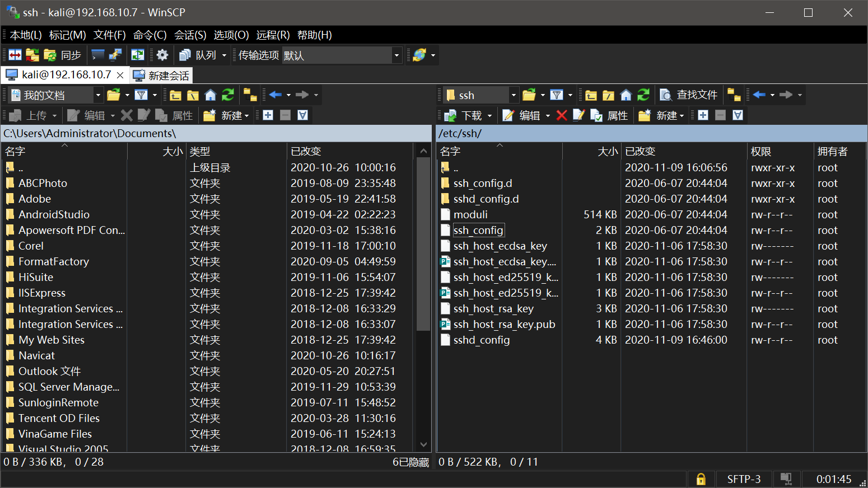Select the Navicat folder in local panel
The image size is (868, 488).
[x=36, y=355]
